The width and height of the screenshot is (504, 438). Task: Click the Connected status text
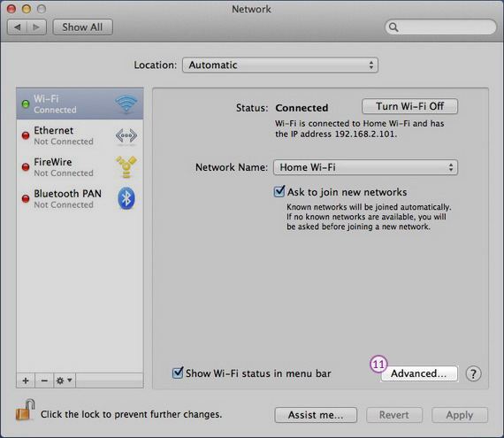(302, 108)
